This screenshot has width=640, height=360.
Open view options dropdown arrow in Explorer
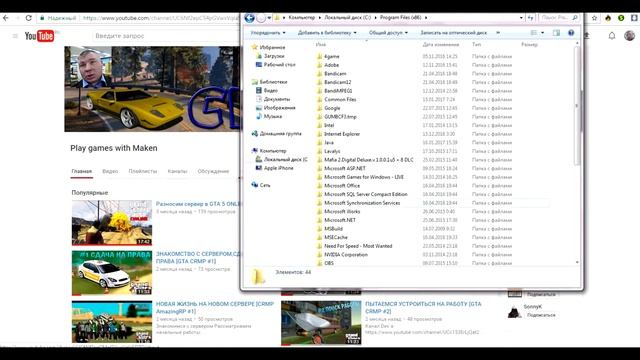pos(542,33)
